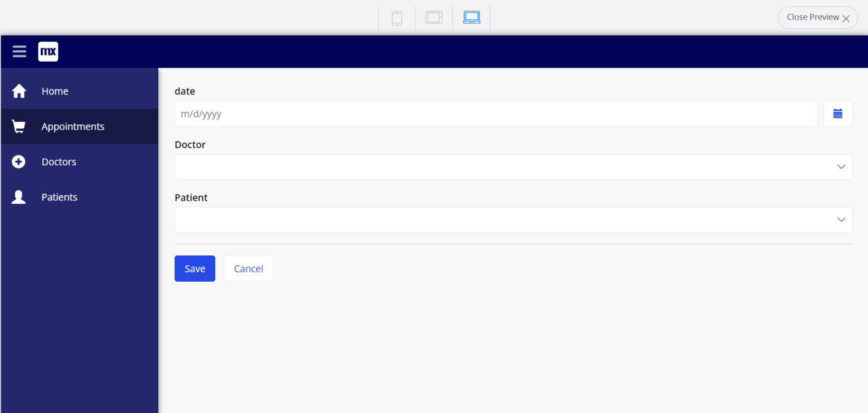Image resolution: width=868 pixels, height=413 pixels.
Task: Toggle the sidebar with the hamburger menu
Action: tap(19, 51)
